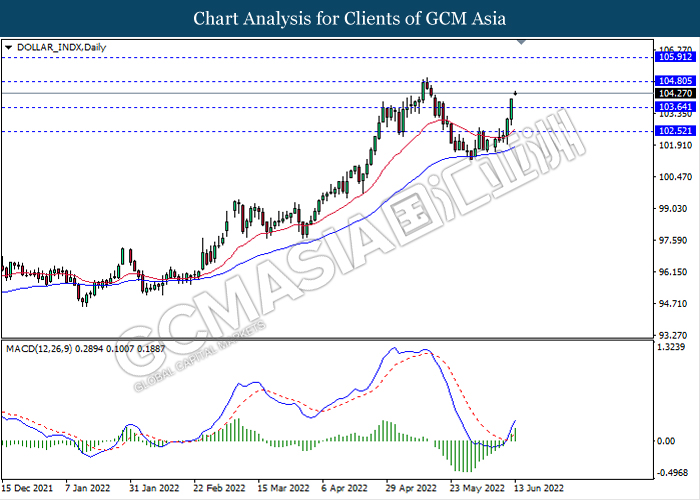Click the 103.641 price level label
Screen dimensions: 700x500
point(675,107)
